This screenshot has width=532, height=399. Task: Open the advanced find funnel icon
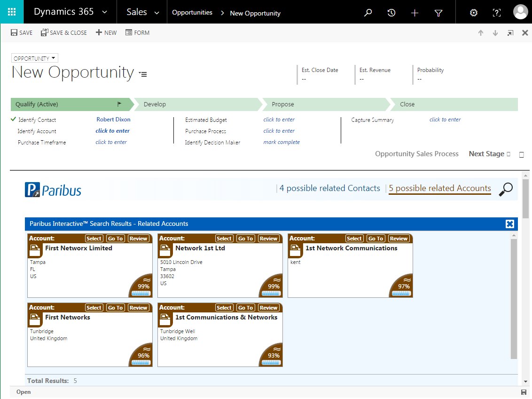coord(438,13)
